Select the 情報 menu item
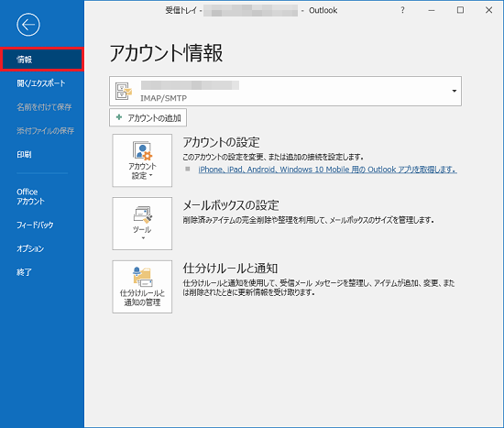This screenshot has height=428, width=504. [x=42, y=60]
